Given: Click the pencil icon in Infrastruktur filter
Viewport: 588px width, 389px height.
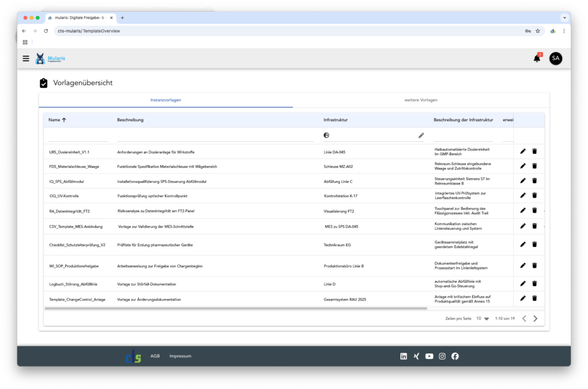Looking at the screenshot, I should coord(421,136).
